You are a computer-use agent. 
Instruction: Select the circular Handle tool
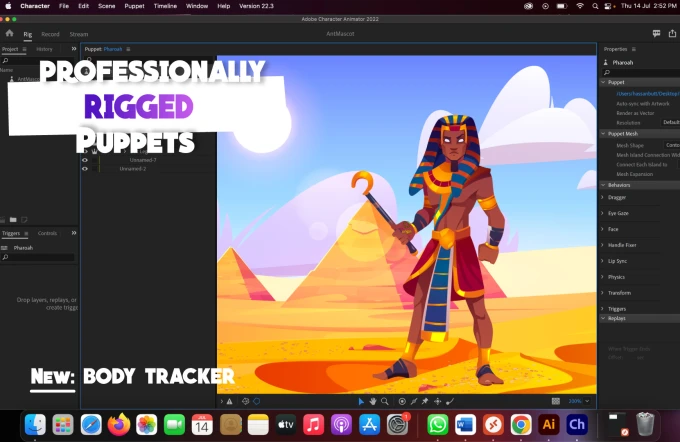402,402
